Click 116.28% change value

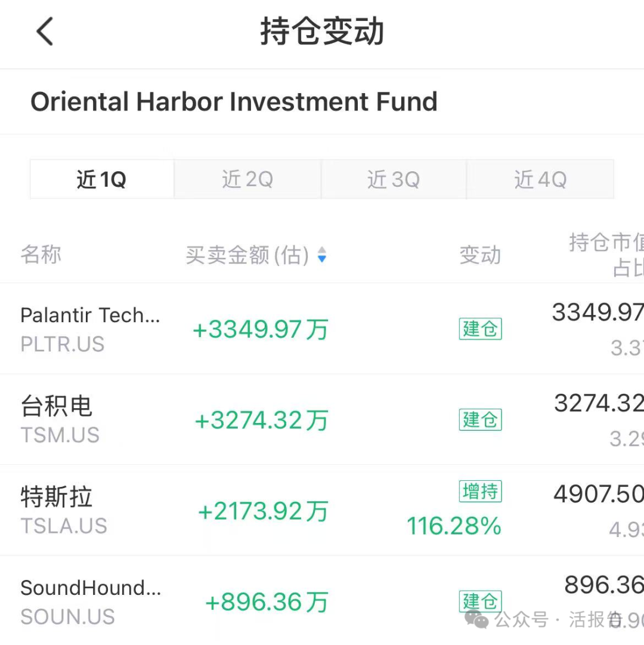pos(454,526)
